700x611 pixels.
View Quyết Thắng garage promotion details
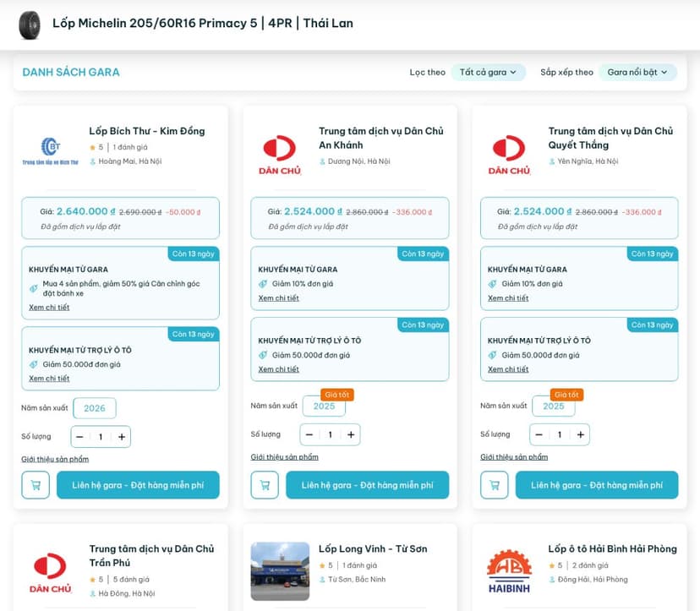[508, 297]
